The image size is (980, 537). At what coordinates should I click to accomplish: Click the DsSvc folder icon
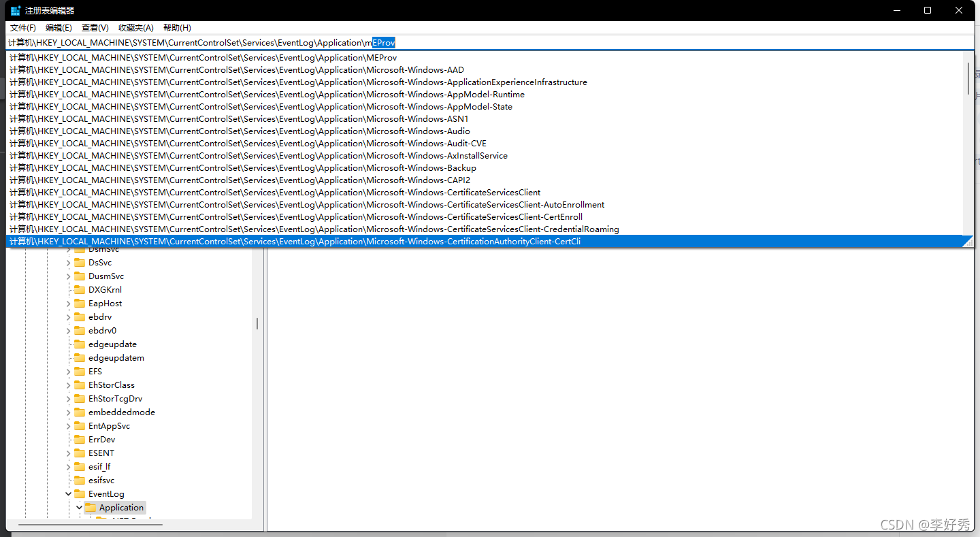80,263
